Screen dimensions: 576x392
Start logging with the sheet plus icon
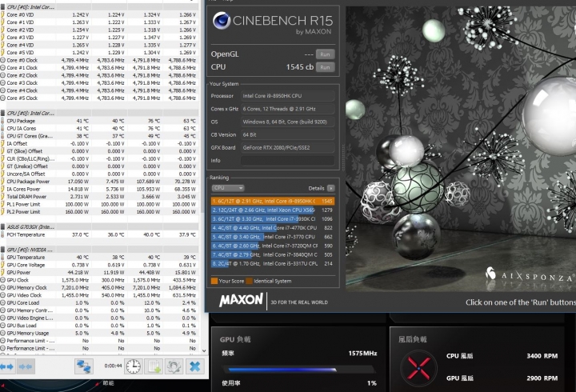pyautogui.click(x=154, y=366)
